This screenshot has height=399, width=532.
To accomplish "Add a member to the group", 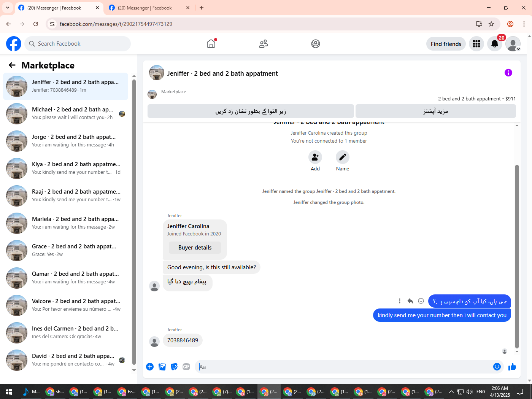I will [x=315, y=157].
